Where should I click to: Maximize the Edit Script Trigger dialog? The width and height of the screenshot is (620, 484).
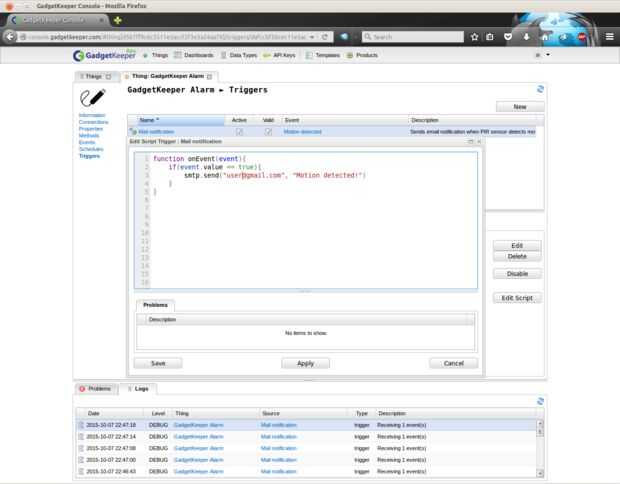(x=471, y=141)
